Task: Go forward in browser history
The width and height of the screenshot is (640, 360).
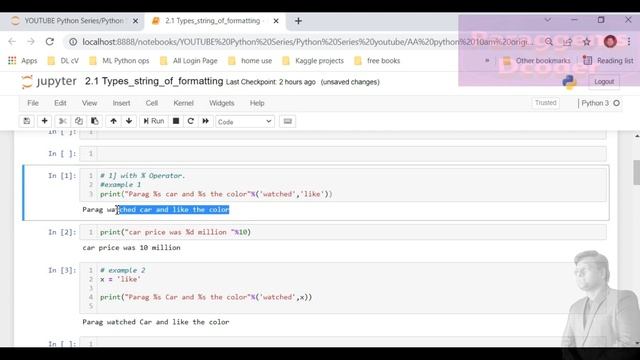Action: tap(31, 42)
